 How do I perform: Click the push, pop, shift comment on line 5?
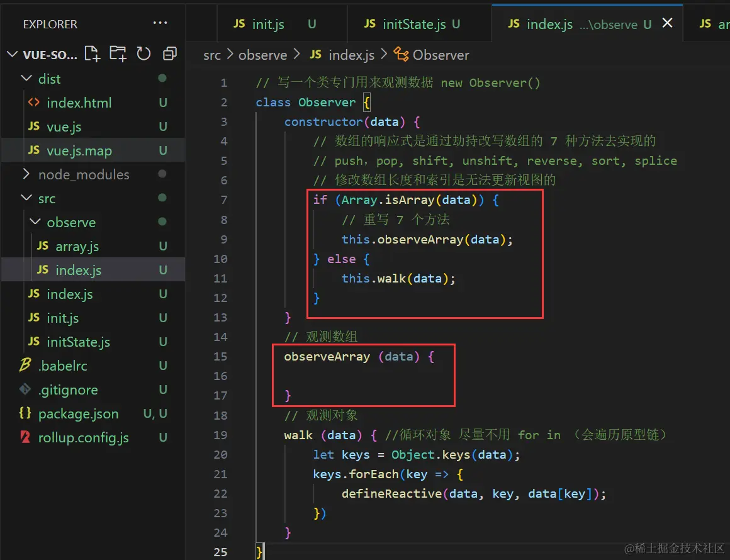point(495,160)
